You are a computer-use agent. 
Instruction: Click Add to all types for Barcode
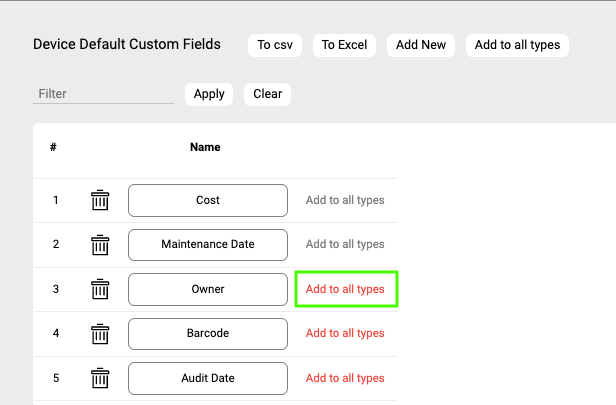[x=345, y=333]
